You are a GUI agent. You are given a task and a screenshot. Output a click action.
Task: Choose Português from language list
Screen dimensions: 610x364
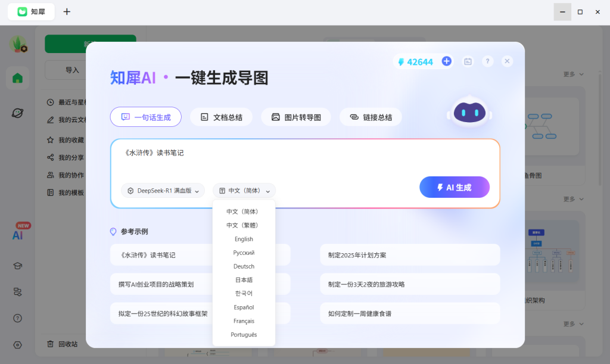[x=244, y=334]
